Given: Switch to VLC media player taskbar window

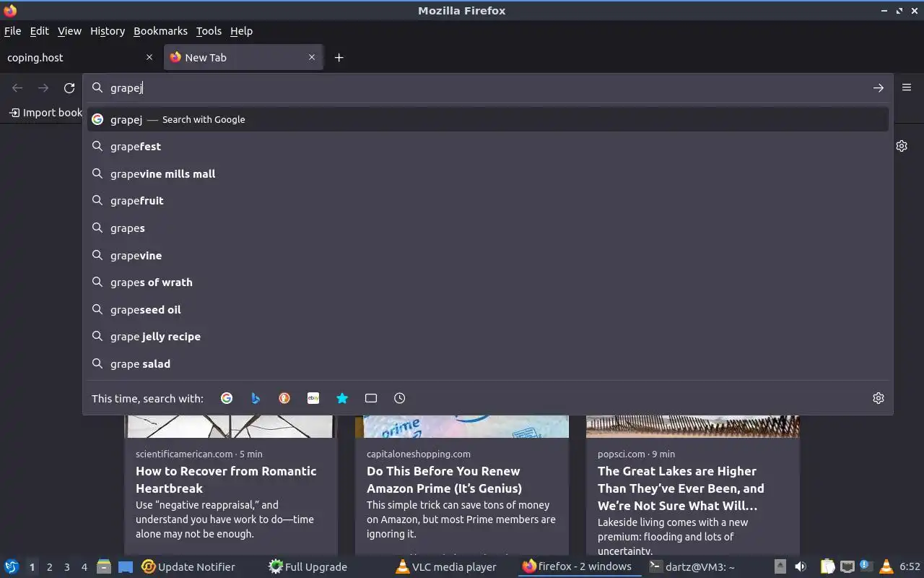Looking at the screenshot, I should tap(447, 567).
